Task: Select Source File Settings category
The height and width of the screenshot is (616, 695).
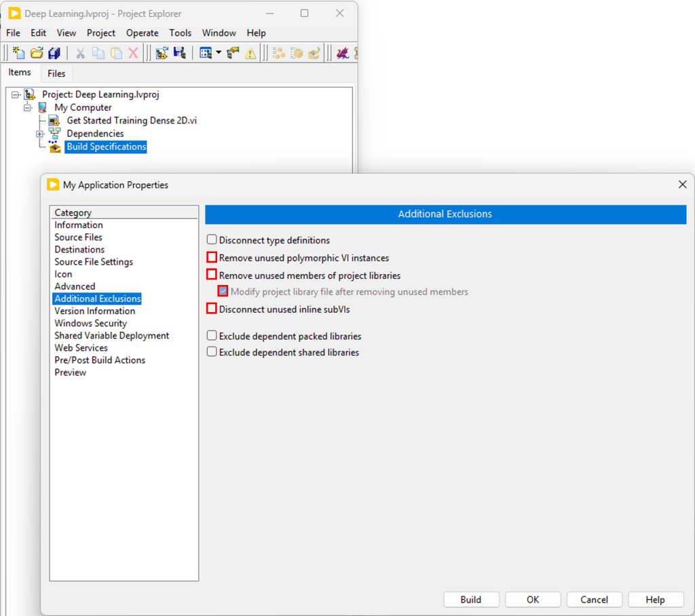Action: pos(94,262)
